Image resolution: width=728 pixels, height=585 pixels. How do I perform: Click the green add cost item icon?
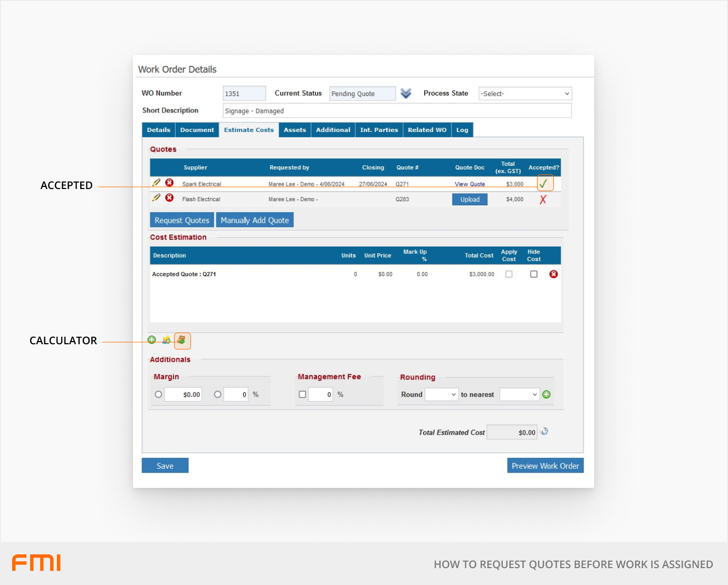(152, 340)
